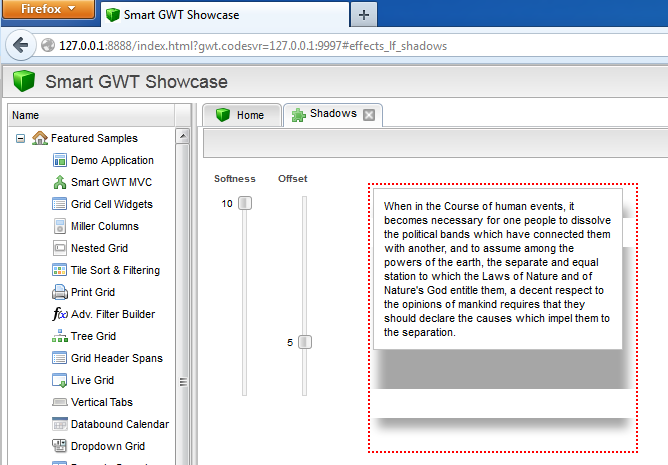Screen dimensions: 668x465
Task: Click the Adv. Filter Builder icon
Action: [x=60, y=314]
